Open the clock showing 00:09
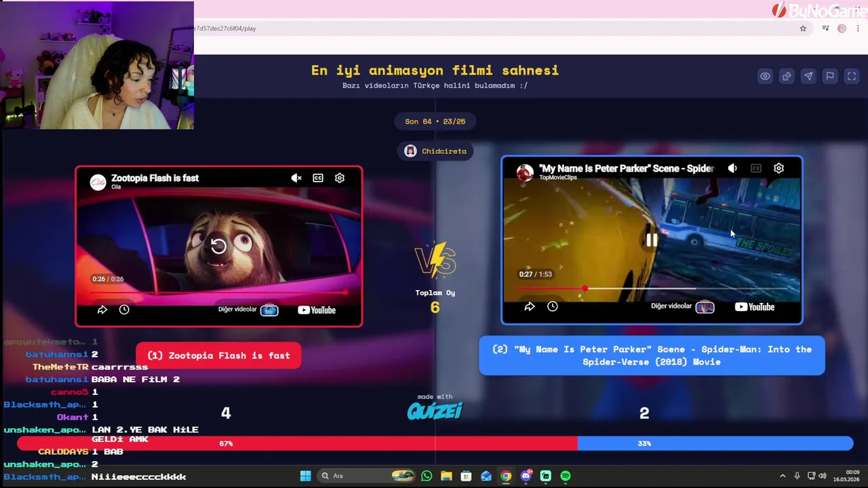This screenshot has height=488, width=868. pos(846,476)
